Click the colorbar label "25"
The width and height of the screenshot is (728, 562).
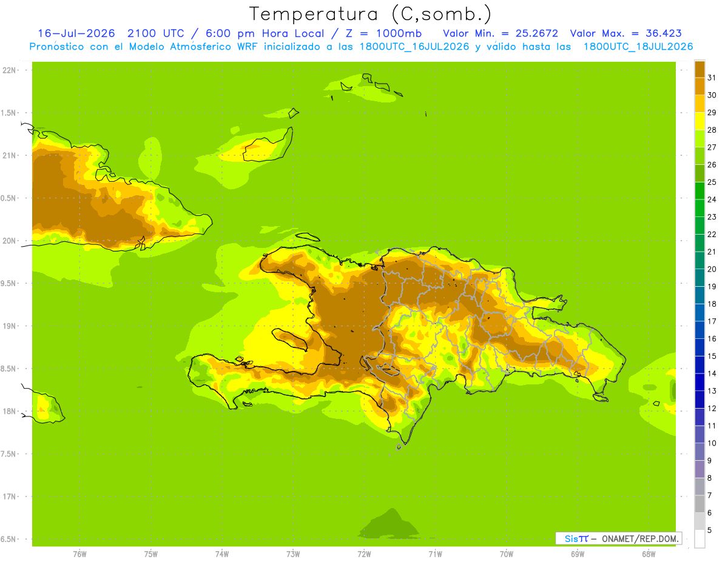tap(712, 182)
